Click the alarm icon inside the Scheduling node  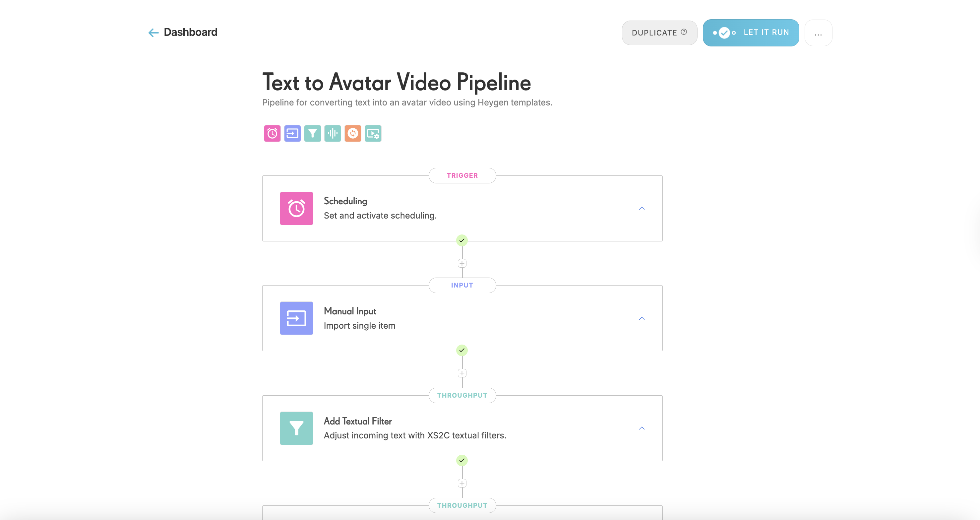(296, 208)
